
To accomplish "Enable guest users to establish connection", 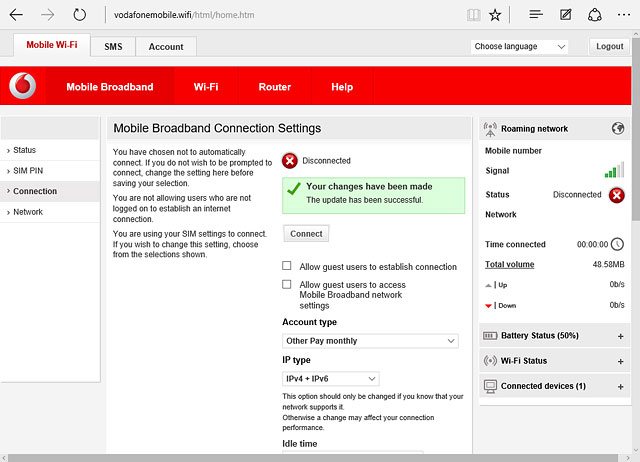I will coord(288,267).
